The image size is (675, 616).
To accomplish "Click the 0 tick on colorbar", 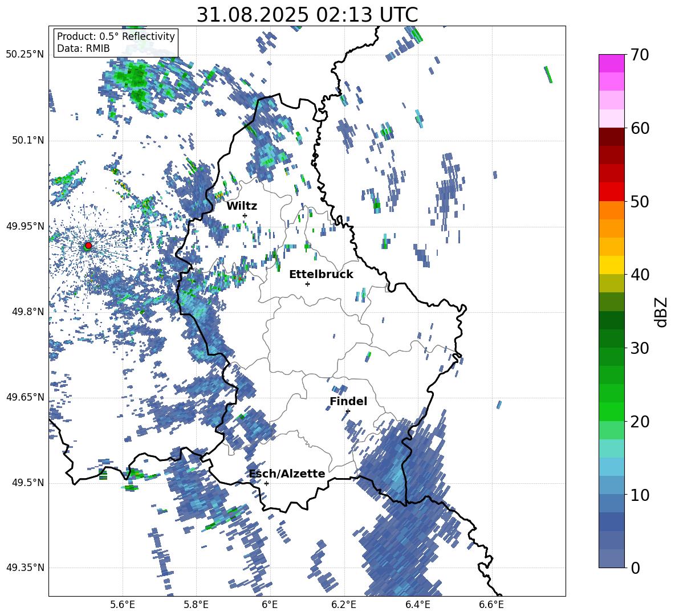I will coord(635,568).
